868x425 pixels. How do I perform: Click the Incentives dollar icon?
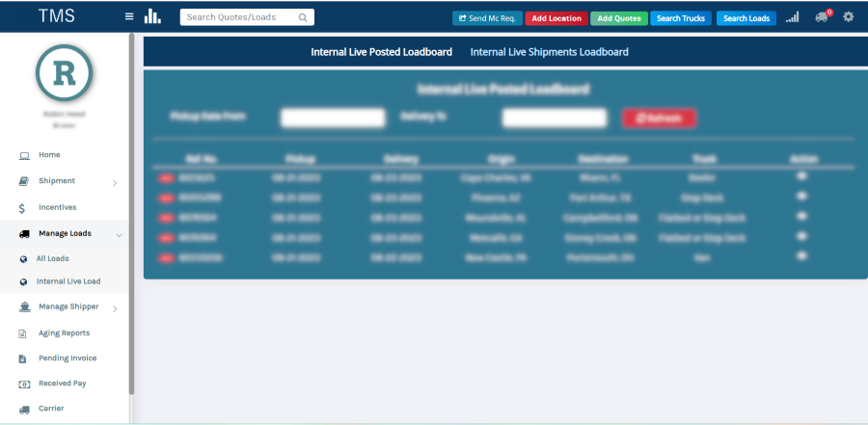23,207
